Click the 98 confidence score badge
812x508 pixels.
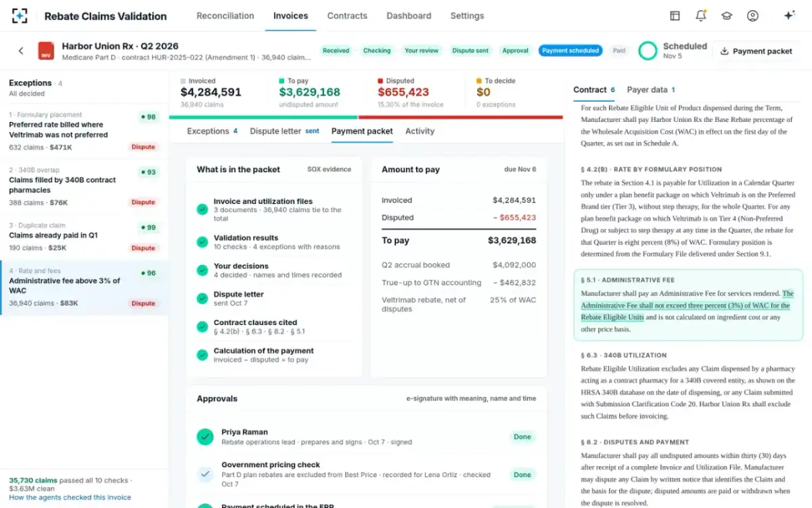pyautogui.click(x=148, y=117)
